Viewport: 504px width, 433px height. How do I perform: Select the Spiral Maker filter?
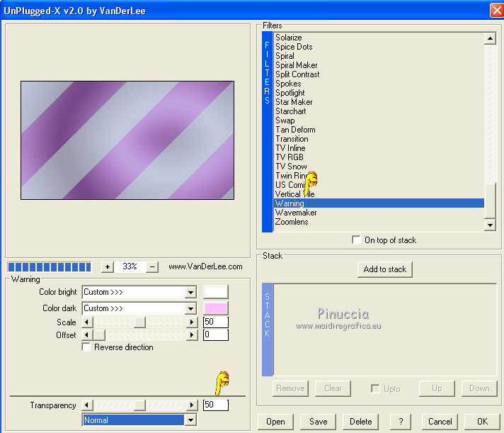point(297,65)
